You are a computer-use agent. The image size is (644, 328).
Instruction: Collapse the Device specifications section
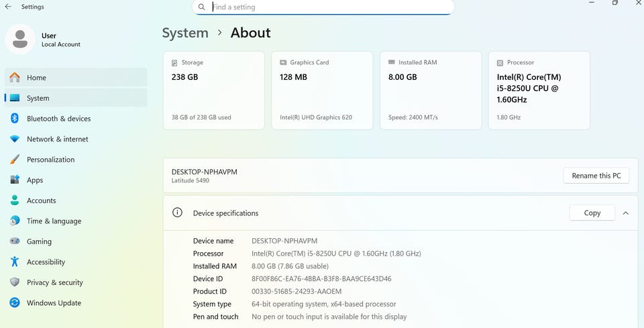[625, 213]
